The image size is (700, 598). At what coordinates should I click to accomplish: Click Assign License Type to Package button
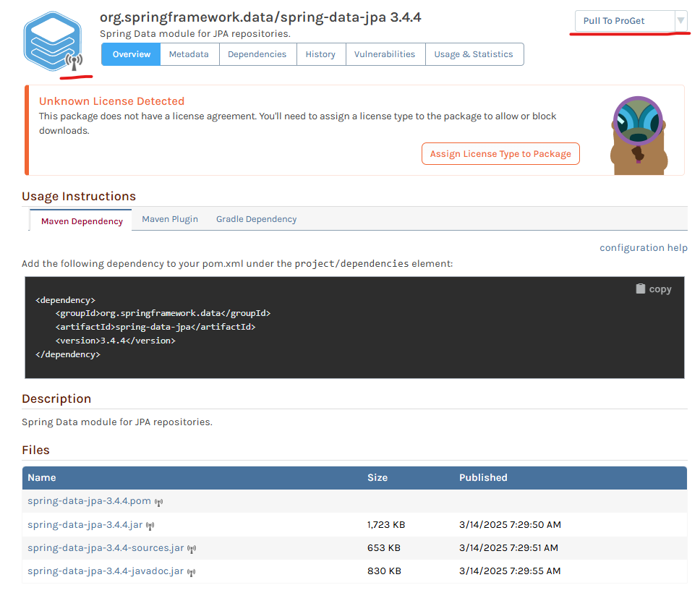(x=500, y=154)
